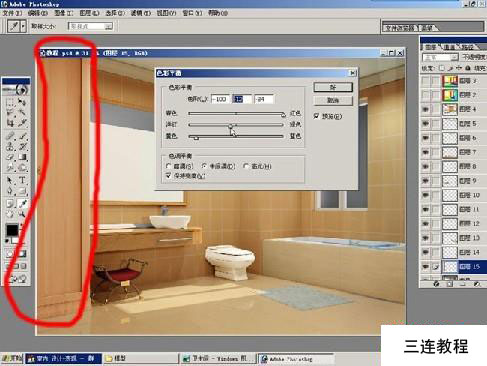Screen dimensions: 487x366
Task: Click the Windows Start button
Action: pos(12,359)
